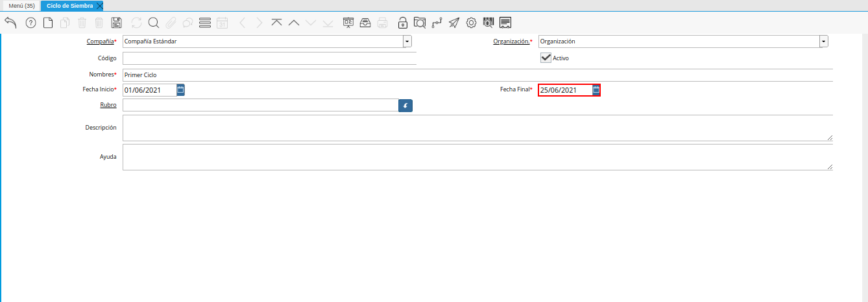Image resolution: width=868 pixels, height=302 pixels.
Task: Create a new record with the blank page icon
Action: click(x=48, y=23)
